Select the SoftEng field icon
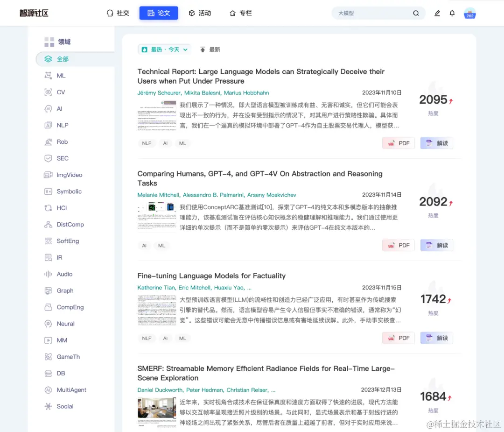The width and height of the screenshot is (504, 432). pos(48,241)
